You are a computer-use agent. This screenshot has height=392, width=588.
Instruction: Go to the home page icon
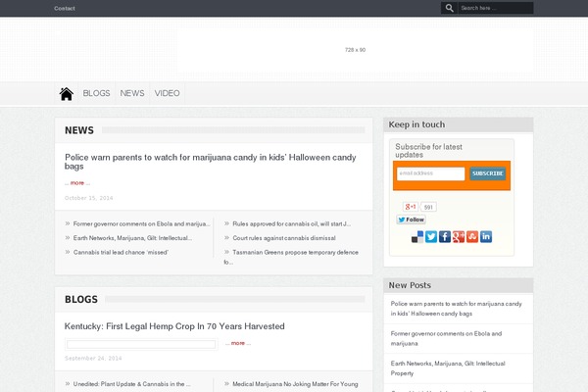[x=66, y=94]
